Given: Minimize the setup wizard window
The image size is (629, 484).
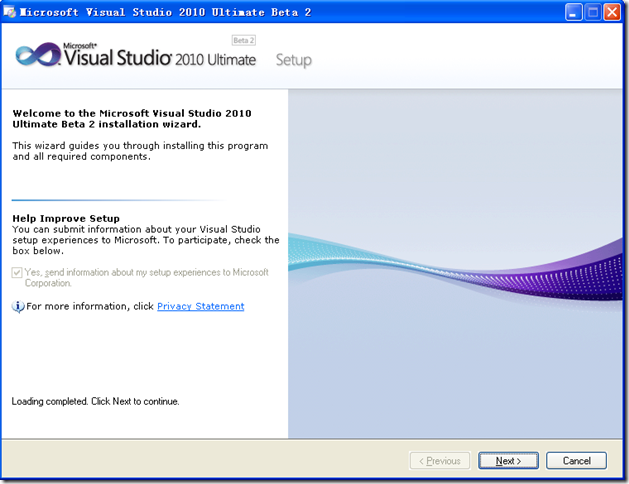Looking at the screenshot, I should tap(573, 12).
